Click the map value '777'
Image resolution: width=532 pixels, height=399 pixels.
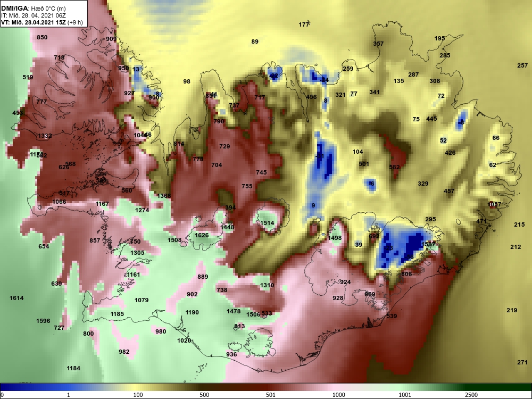(41, 102)
